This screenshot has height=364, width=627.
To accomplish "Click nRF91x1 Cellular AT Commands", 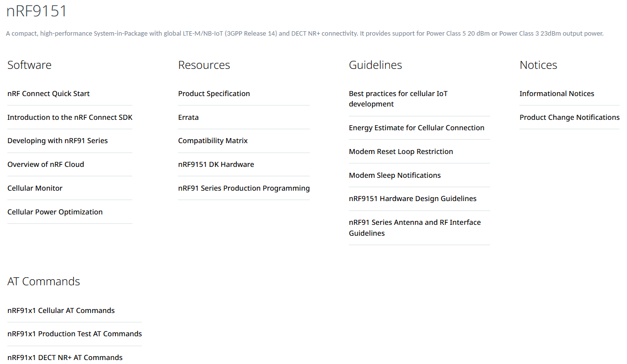I will point(61,311).
